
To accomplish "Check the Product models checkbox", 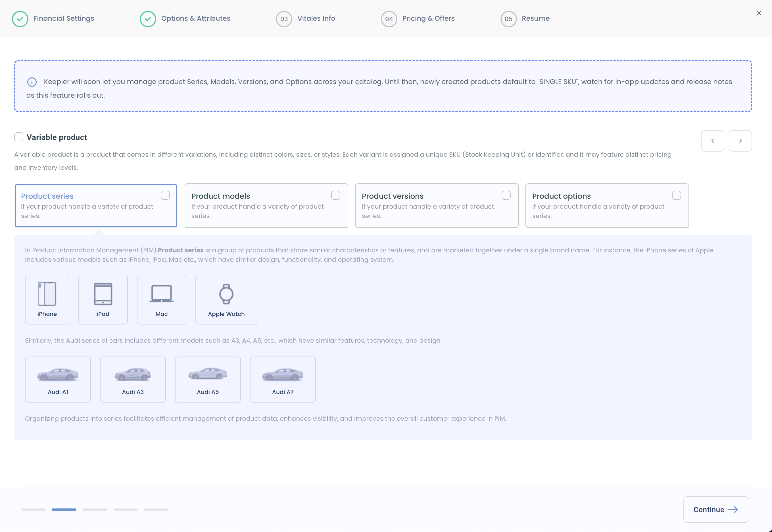I will pyautogui.click(x=336, y=195).
